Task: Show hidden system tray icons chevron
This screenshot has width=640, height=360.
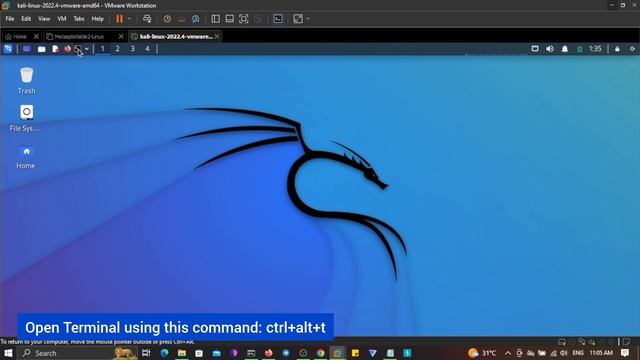Action: [x=508, y=353]
